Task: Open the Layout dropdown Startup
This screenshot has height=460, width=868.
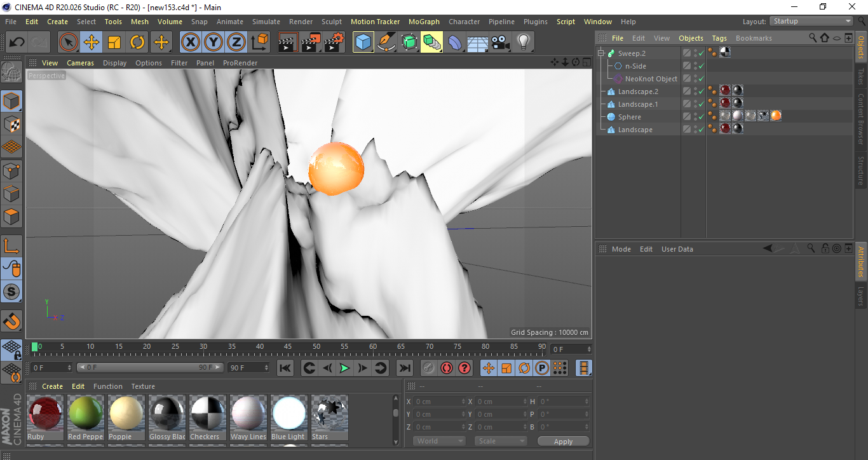Action: tap(811, 21)
